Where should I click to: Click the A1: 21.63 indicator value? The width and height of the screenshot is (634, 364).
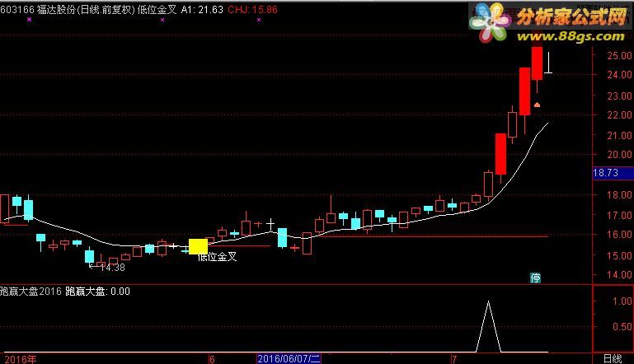tap(202, 10)
